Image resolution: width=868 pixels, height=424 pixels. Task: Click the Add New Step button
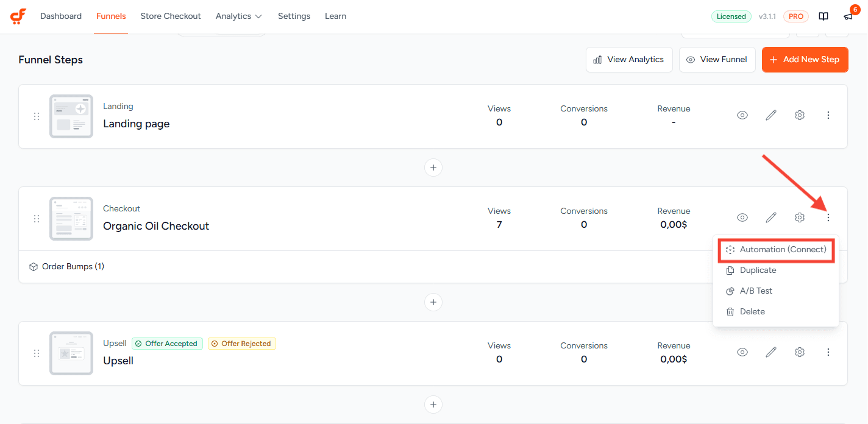805,60
